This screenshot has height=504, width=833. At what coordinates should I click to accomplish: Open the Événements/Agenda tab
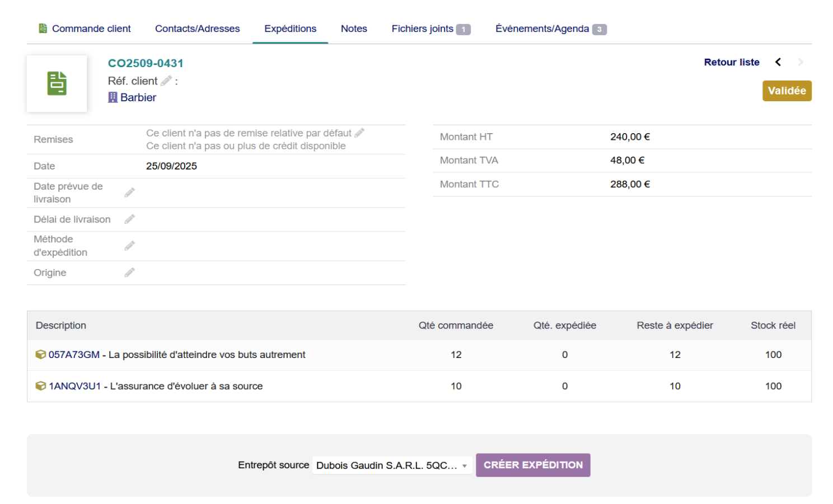pyautogui.click(x=551, y=29)
